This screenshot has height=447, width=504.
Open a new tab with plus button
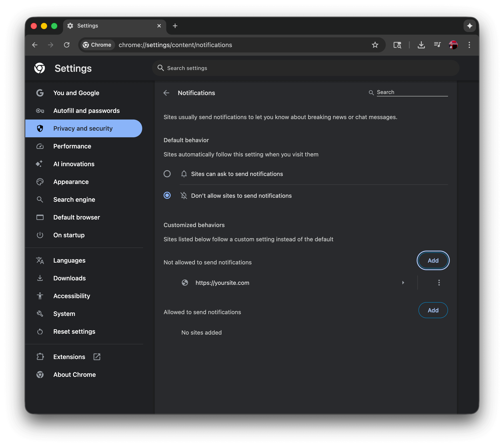coord(175,26)
